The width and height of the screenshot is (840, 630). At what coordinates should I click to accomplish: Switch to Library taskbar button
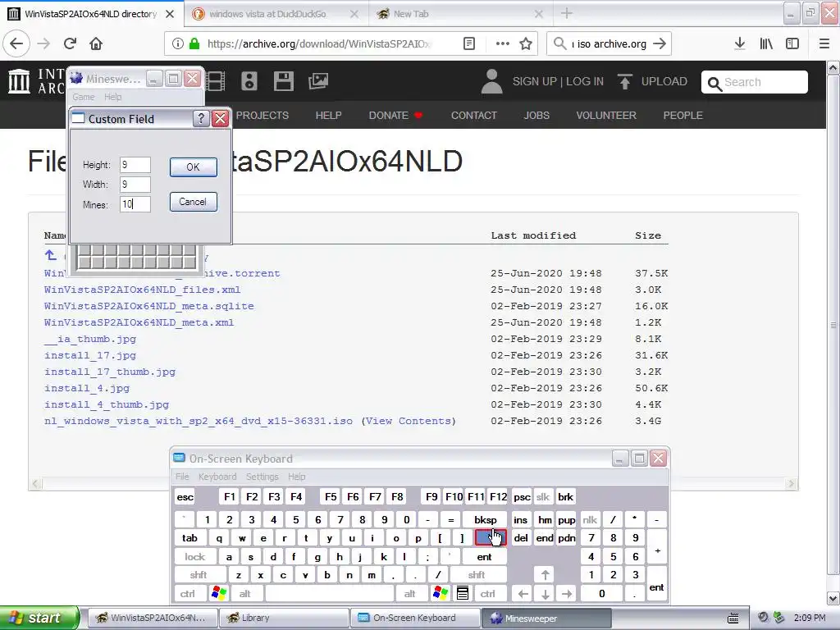(x=284, y=618)
